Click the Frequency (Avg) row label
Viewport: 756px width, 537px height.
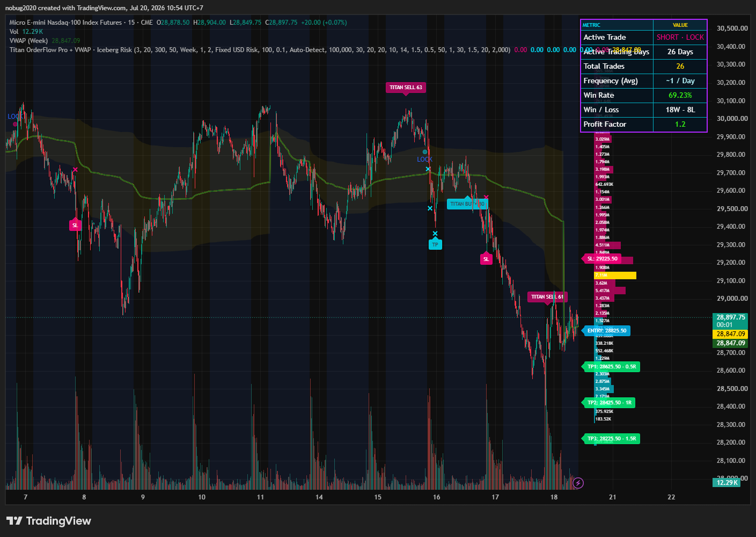pyautogui.click(x=611, y=81)
